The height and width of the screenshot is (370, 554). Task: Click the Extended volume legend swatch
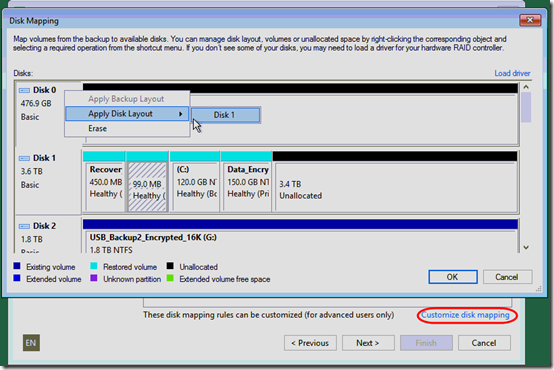coord(17,278)
